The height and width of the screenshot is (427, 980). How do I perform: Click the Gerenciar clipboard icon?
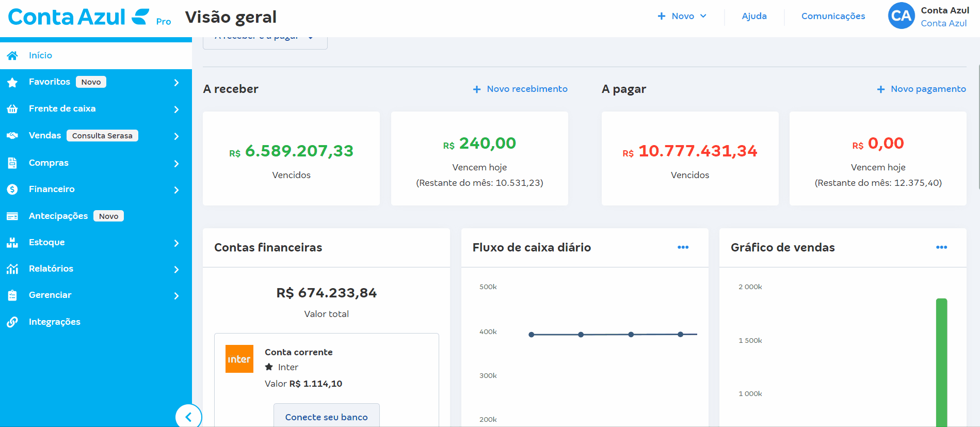pyautogui.click(x=12, y=295)
